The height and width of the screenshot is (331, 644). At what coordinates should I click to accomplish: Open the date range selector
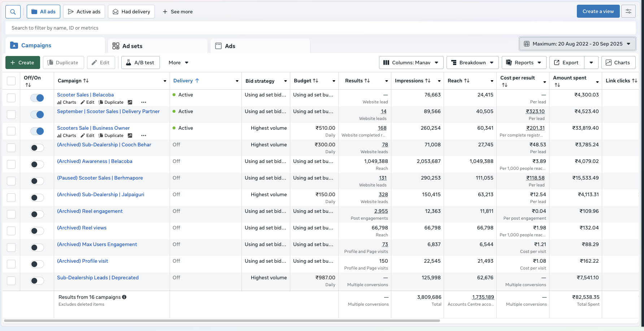pos(576,44)
